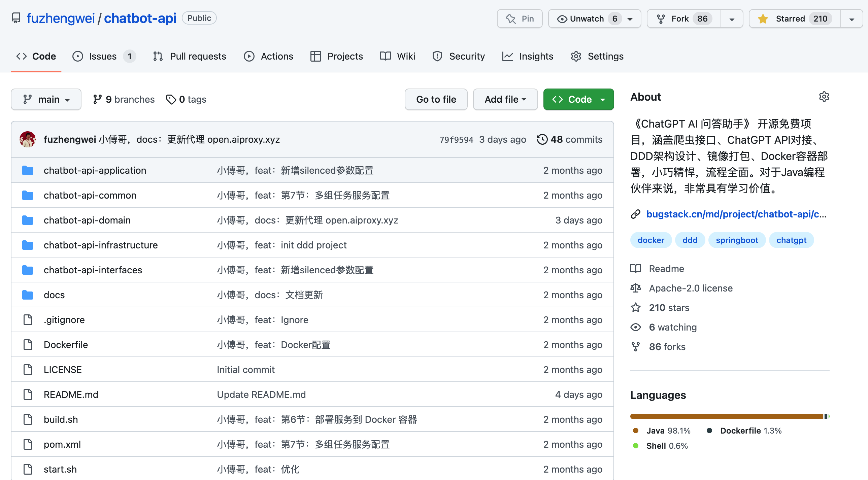The width and height of the screenshot is (868, 480).
Task: Click the file icon for Dockerfile
Action: [x=28, y=345]
